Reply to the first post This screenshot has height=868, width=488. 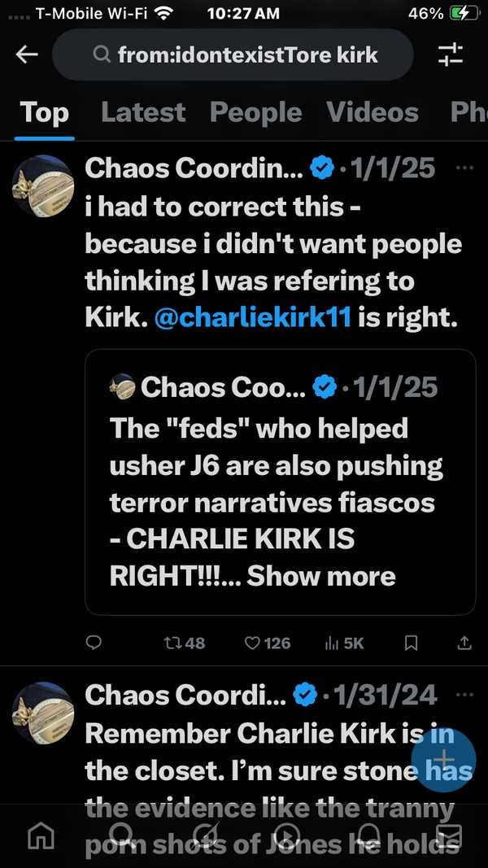[x=94, y=643]
